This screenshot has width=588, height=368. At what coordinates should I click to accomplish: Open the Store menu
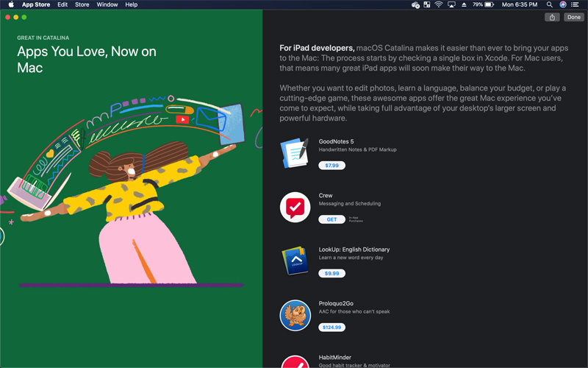pos(82,4)
